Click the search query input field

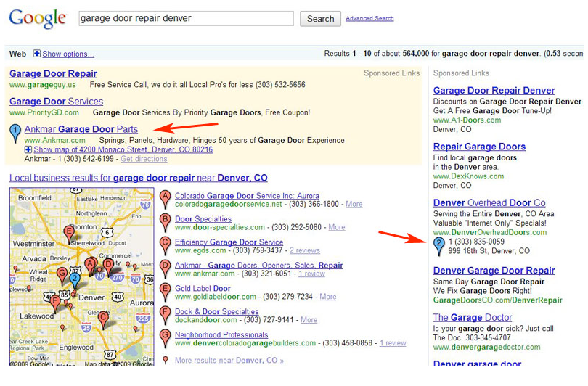point(186,18)
